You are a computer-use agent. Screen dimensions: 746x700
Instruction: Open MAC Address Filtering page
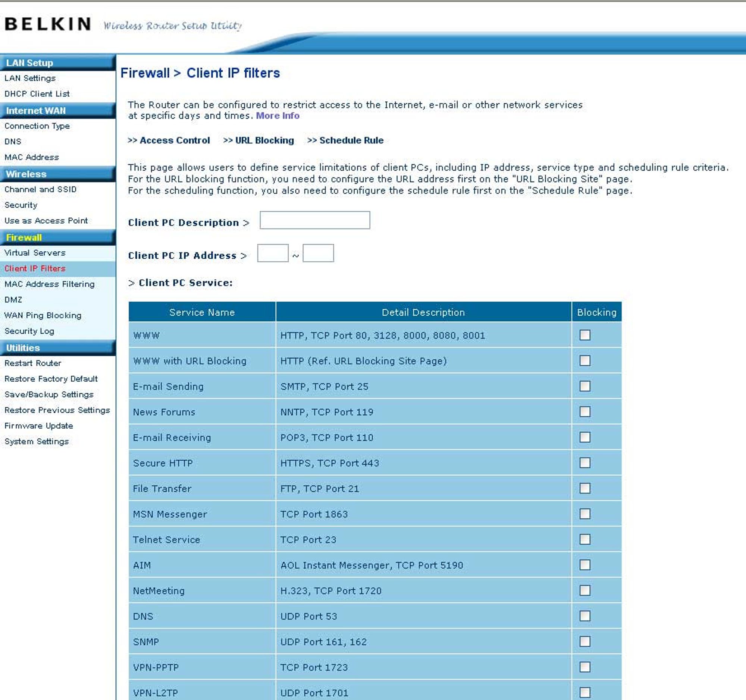tap(49, 284)
